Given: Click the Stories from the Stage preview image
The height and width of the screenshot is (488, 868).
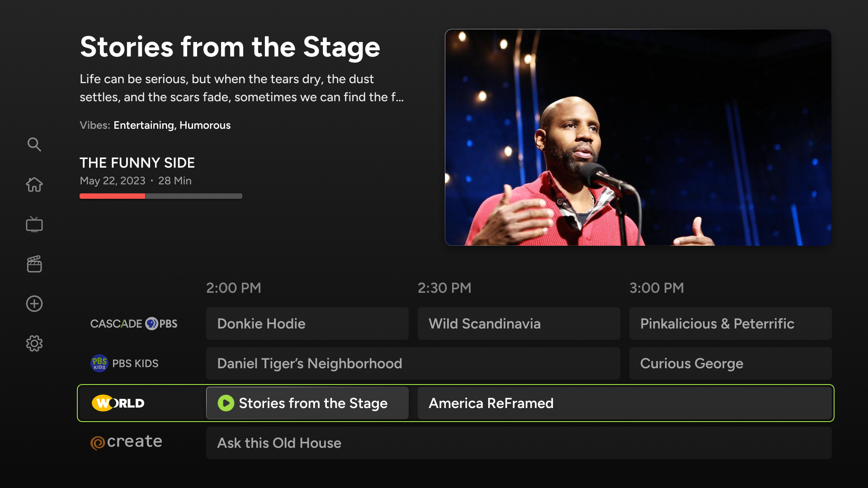Looking at the screenshot, I should (638, 137).
